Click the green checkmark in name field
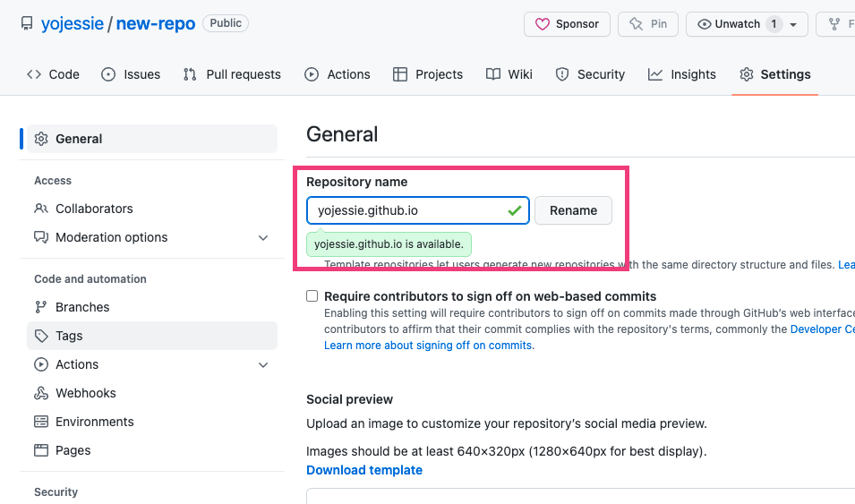The height and width of the screenshot is (504, 855). coord(514,210)
